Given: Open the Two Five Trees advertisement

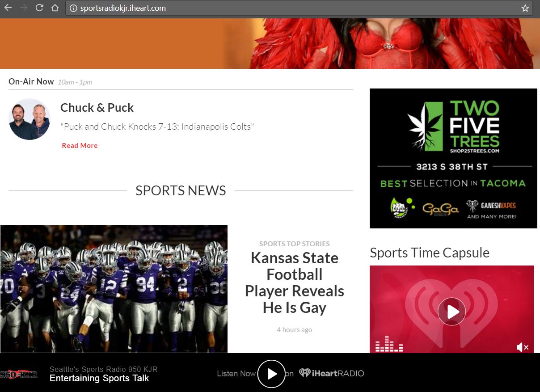Looking at the screenshot, I should [x=453, y=158].
